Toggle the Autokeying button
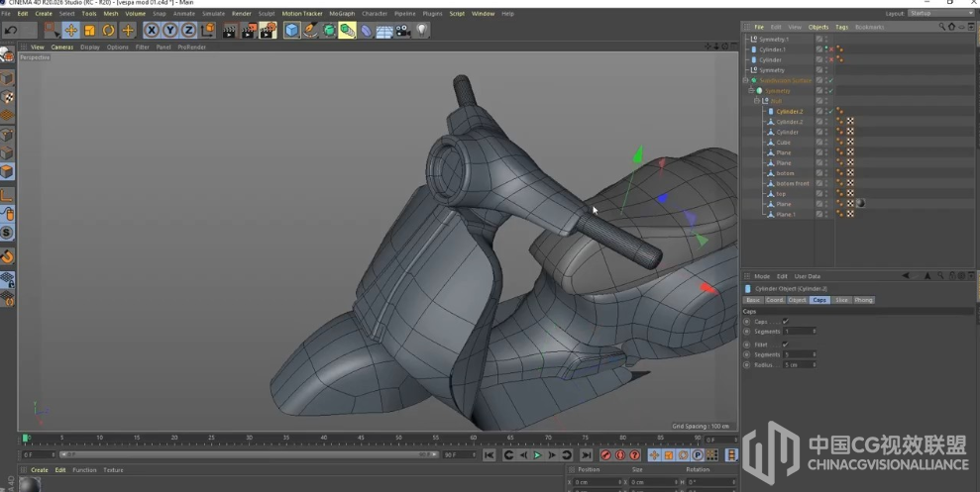 point(620,455)
